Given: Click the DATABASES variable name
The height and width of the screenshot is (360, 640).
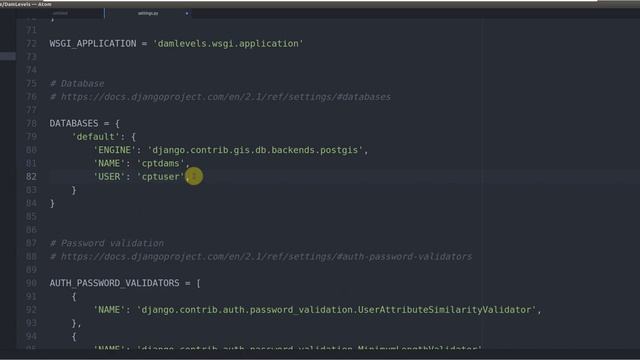Looking at the screenshot, I should tap(74, 123).
